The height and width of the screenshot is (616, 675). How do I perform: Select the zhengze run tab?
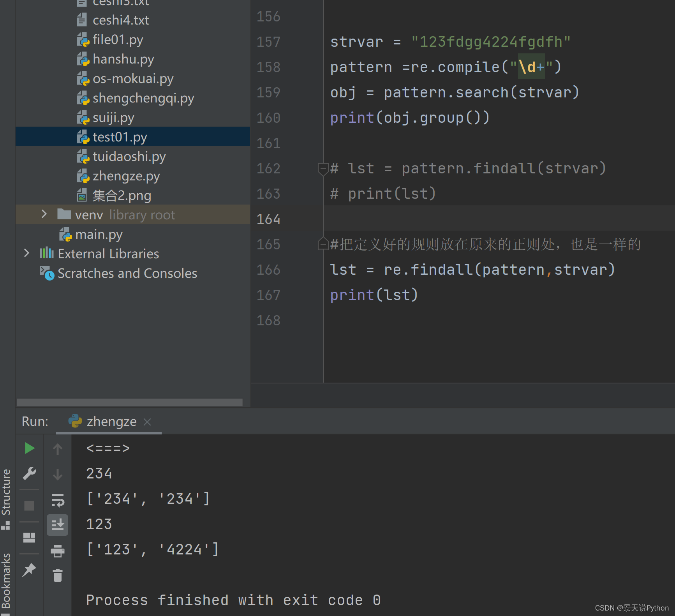tap(109, 421)
